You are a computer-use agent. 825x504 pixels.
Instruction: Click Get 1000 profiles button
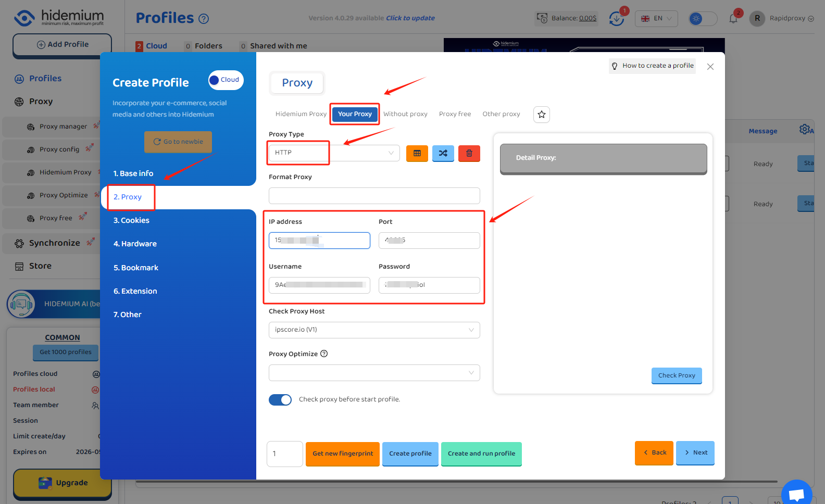66,352
